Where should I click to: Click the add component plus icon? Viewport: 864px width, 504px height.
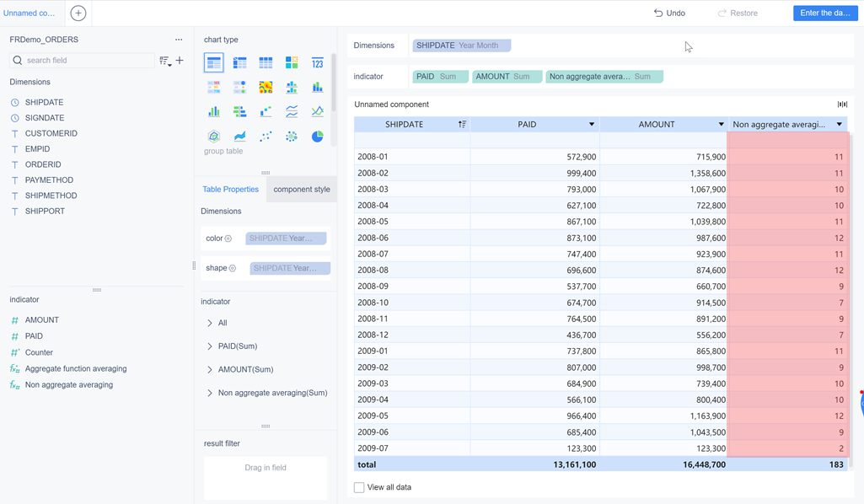pos(78,13)
